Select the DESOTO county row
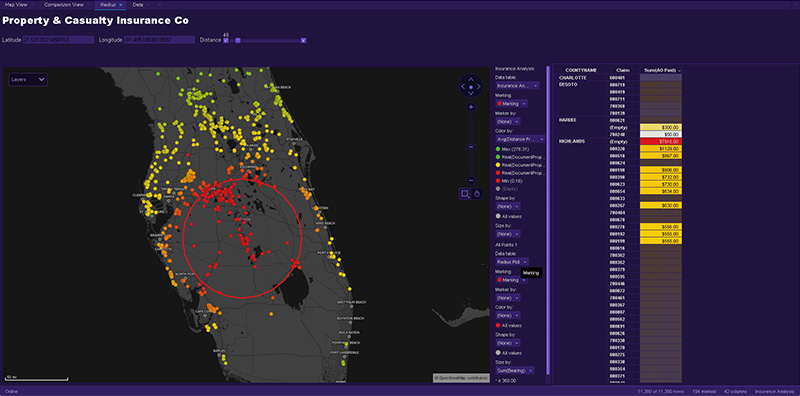This screenshot has width=800, height=396. coord(567,84)
